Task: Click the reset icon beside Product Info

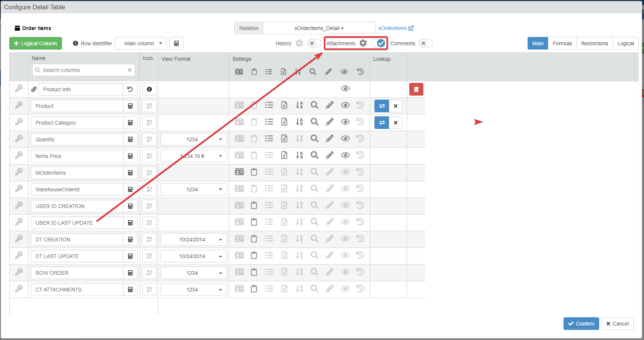Action: point(130,89)
